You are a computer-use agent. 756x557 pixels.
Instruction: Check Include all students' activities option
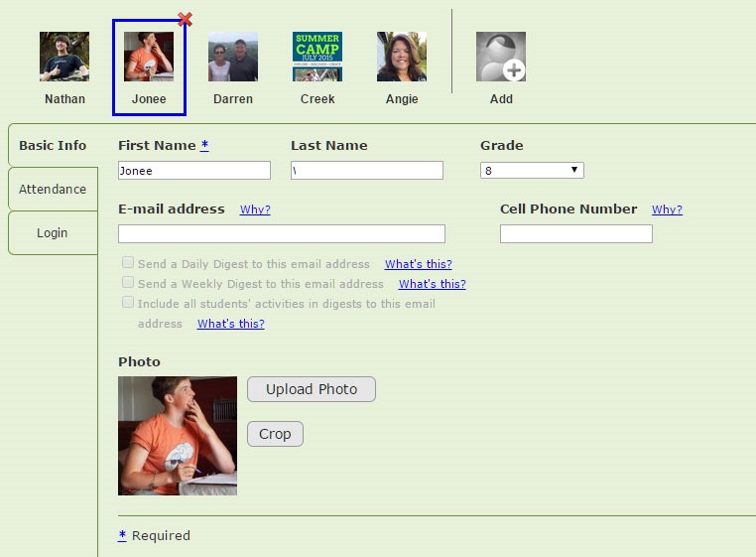pyautogui.click(x=128, y=302)
